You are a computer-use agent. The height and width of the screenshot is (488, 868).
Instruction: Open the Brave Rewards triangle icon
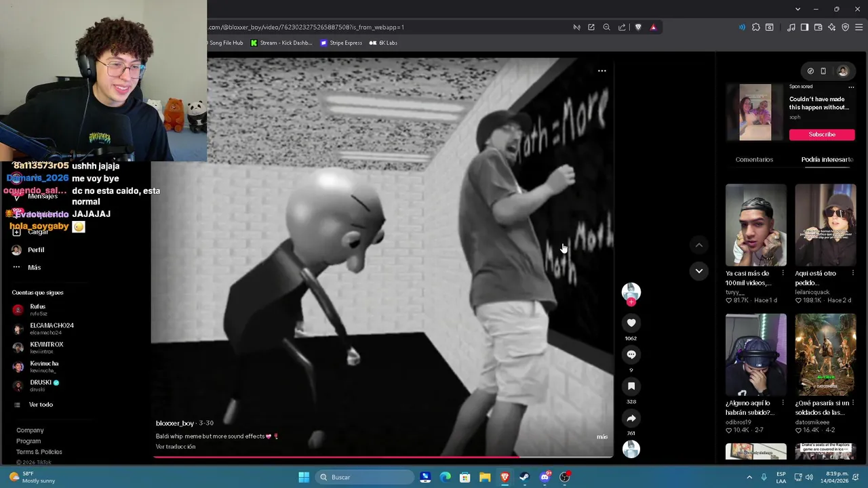pyautogui.click(x=653, y=27)
